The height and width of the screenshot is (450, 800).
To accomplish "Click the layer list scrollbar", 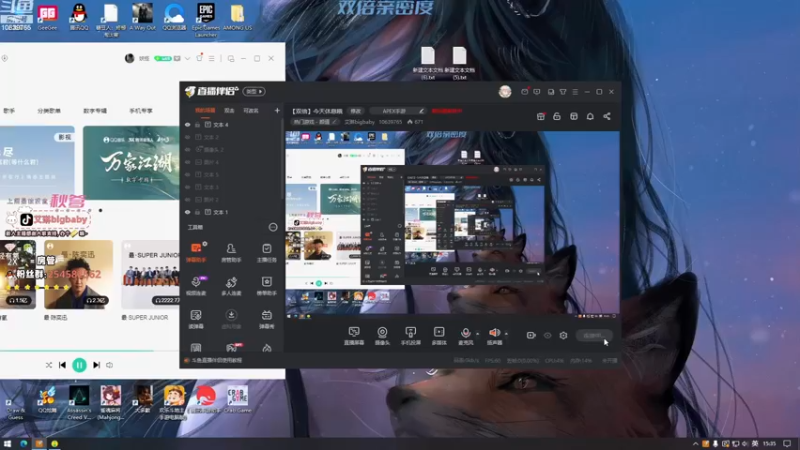I will [x=282, y=159].
